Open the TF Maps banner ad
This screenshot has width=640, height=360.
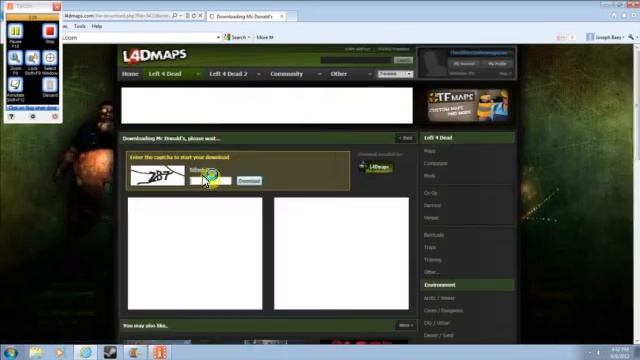point(468,106)
